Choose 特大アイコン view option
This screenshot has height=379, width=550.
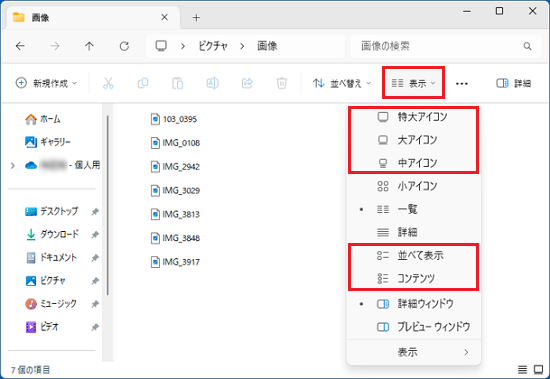click(414, 117)
